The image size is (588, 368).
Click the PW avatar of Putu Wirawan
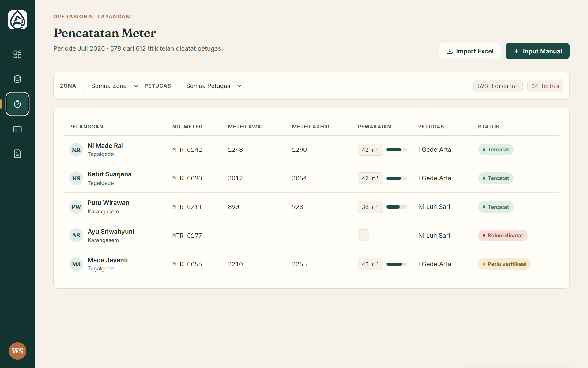pos(76,207)
